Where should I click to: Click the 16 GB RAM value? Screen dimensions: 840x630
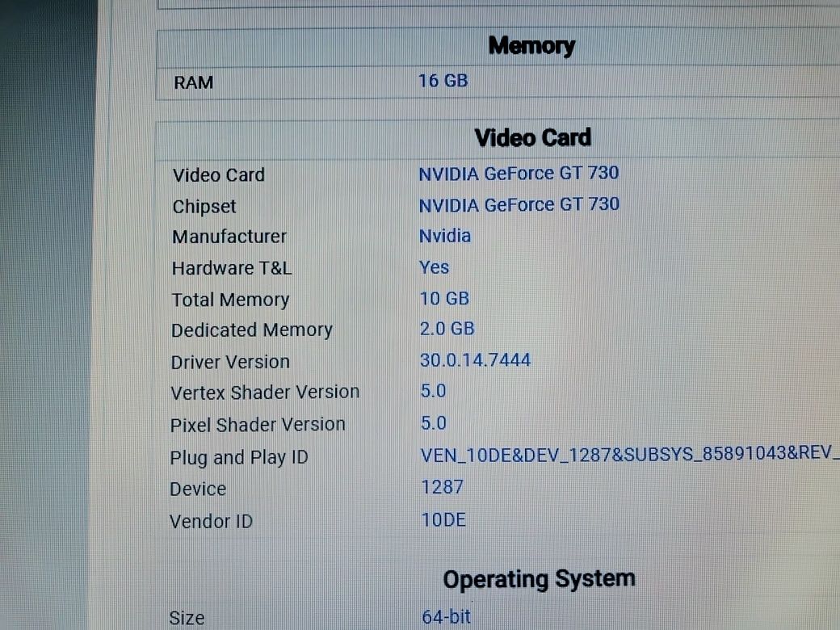(x=443, y=80)
